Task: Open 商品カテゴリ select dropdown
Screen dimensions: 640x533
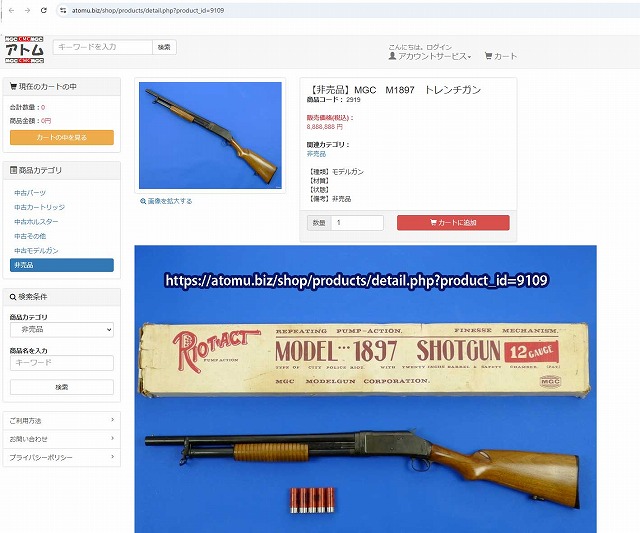Action: tap(62, 330)
